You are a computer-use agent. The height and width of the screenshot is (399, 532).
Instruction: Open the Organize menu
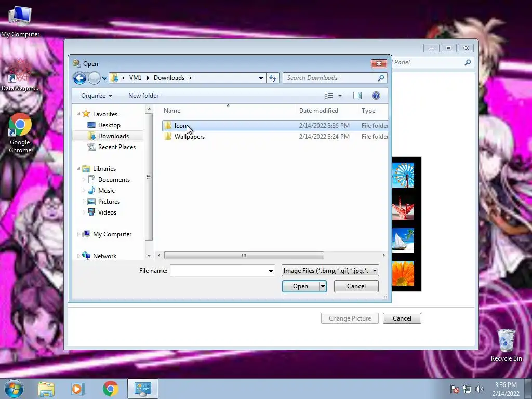pyautogui.click(x=96, y=96)
